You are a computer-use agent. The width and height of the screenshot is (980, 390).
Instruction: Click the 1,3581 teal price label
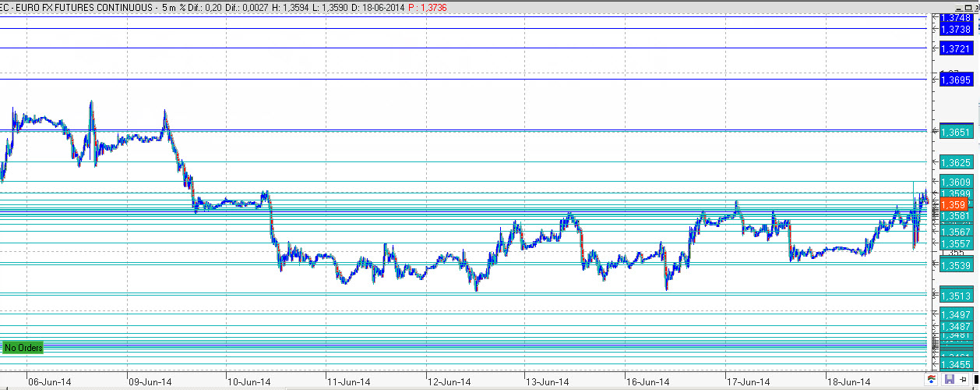(x=957, y=216)
